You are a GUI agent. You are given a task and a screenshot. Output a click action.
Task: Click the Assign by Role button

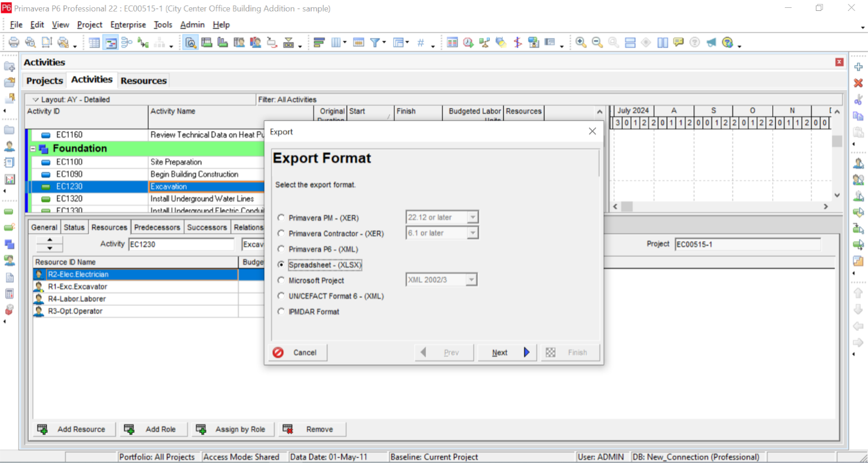click(233, 429)
